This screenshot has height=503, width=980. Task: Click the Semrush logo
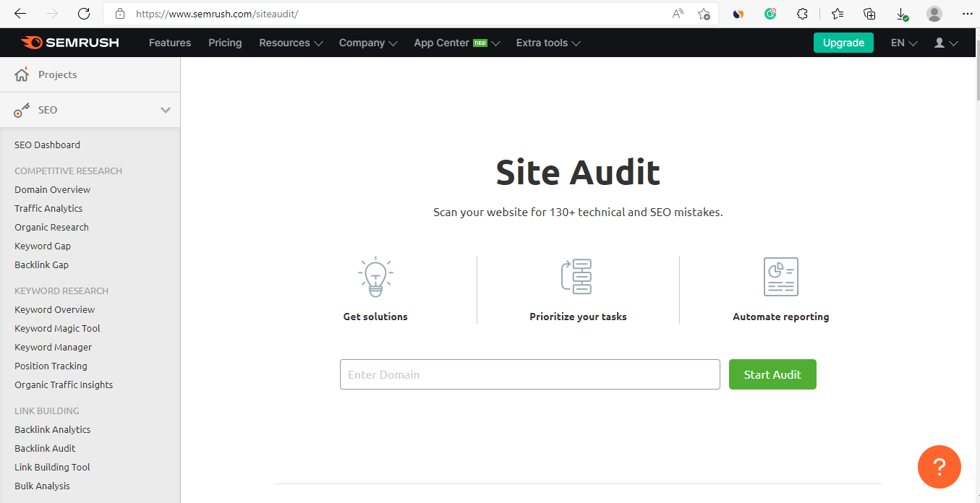coord(70,43)
